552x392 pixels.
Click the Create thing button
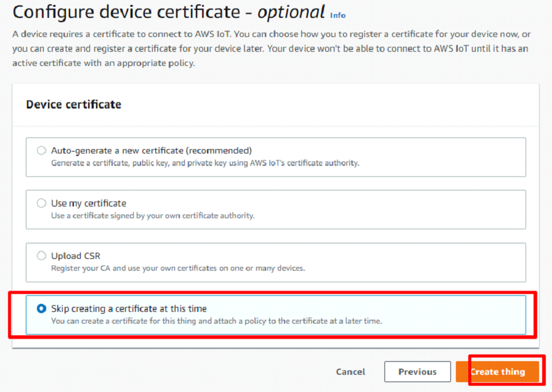[499, 372]
